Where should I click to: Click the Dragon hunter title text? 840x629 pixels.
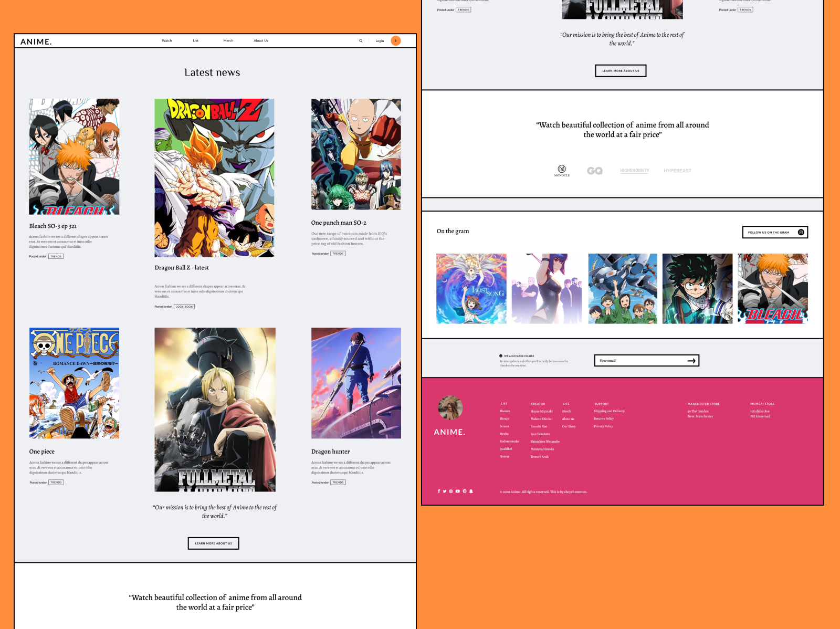[330, 452]
